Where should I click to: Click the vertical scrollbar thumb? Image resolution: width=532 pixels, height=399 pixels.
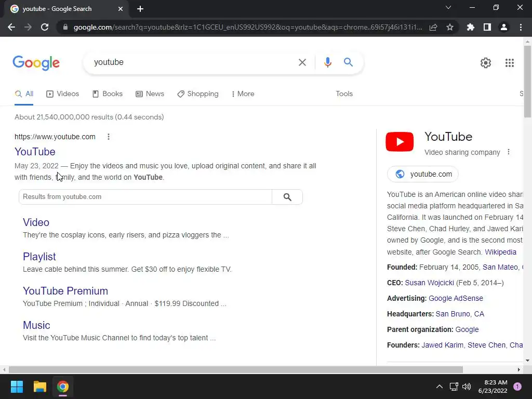[527, 82]
